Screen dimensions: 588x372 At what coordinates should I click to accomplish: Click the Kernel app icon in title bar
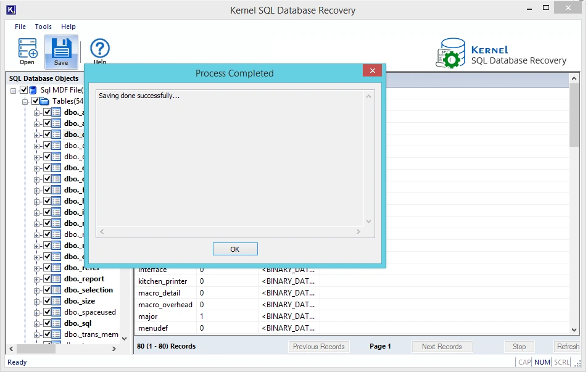(x=11, y=10)
